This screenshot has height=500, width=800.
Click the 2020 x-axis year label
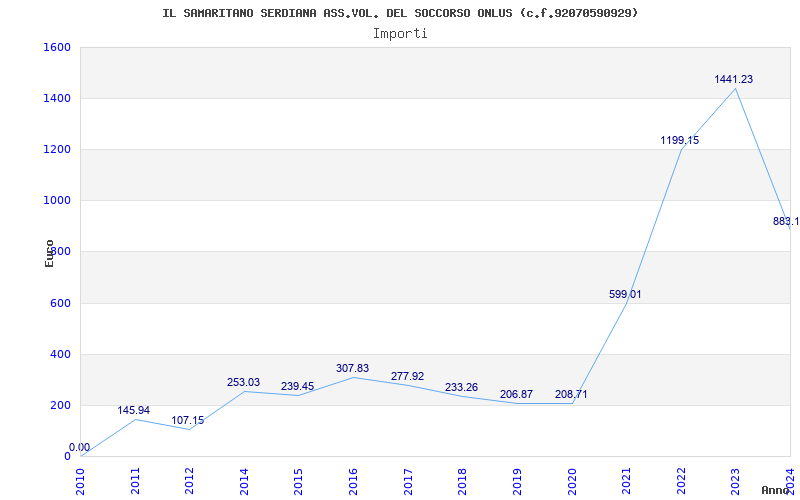[x=572, y=481]
